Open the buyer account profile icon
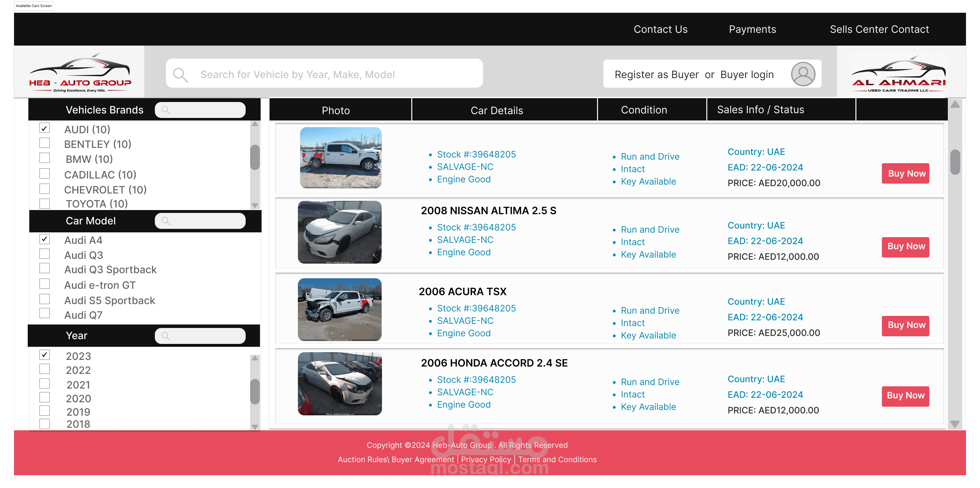980x488 pixels. pos(803,74)
